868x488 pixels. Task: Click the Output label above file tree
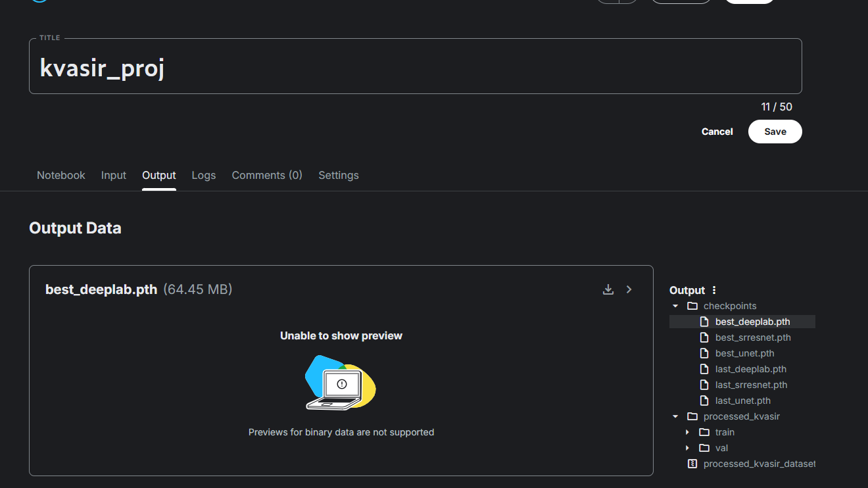pos(687,290)
